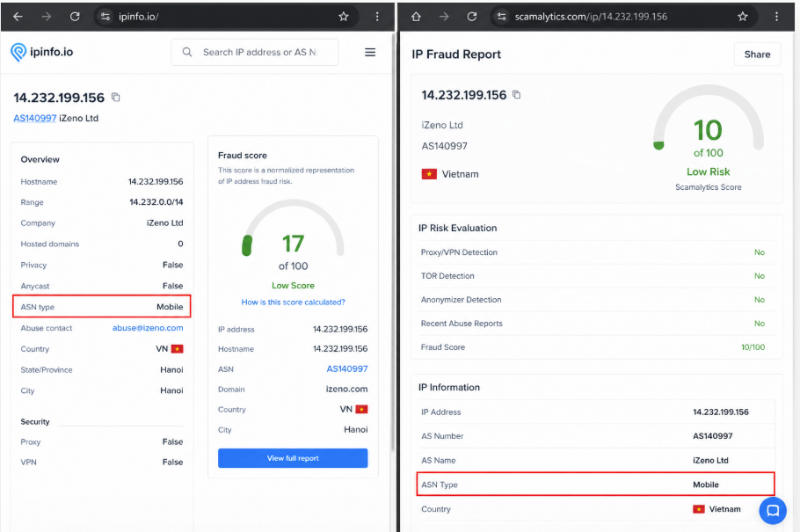Viewport: 800px width, 532px height.
Task: Click the home icon in scamalytics browser window
Action: [417, 17]
